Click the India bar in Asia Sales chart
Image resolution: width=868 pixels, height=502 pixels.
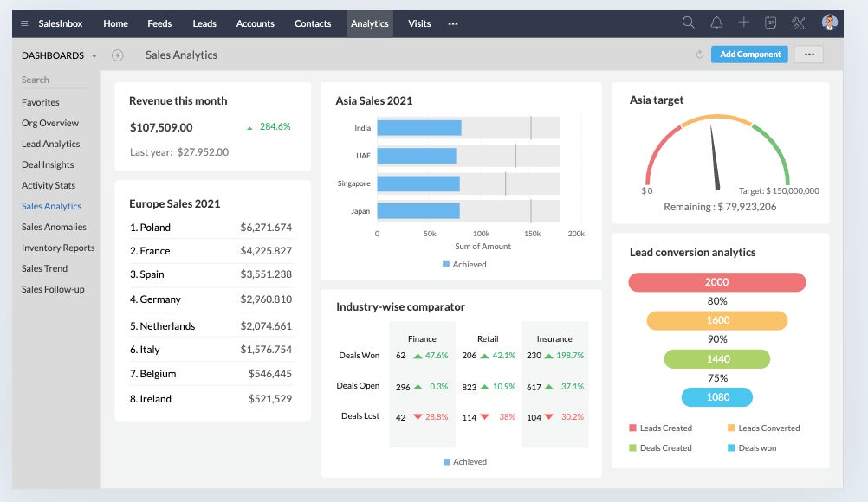[419, 128]
